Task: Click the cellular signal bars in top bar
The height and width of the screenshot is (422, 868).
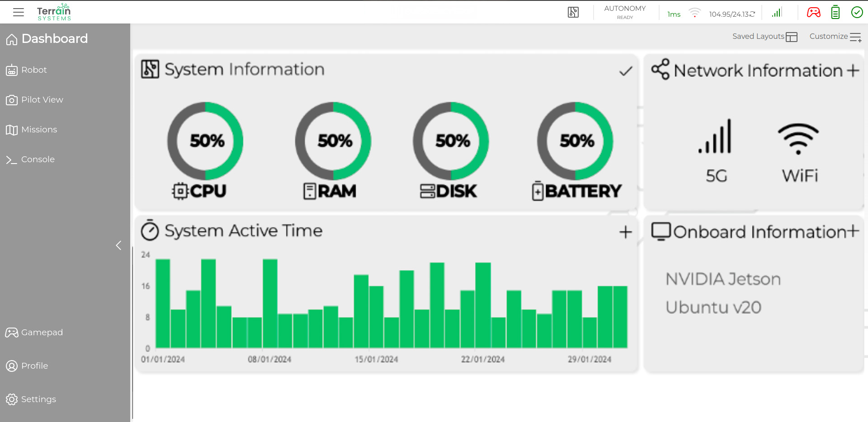Action: (777, 13)
